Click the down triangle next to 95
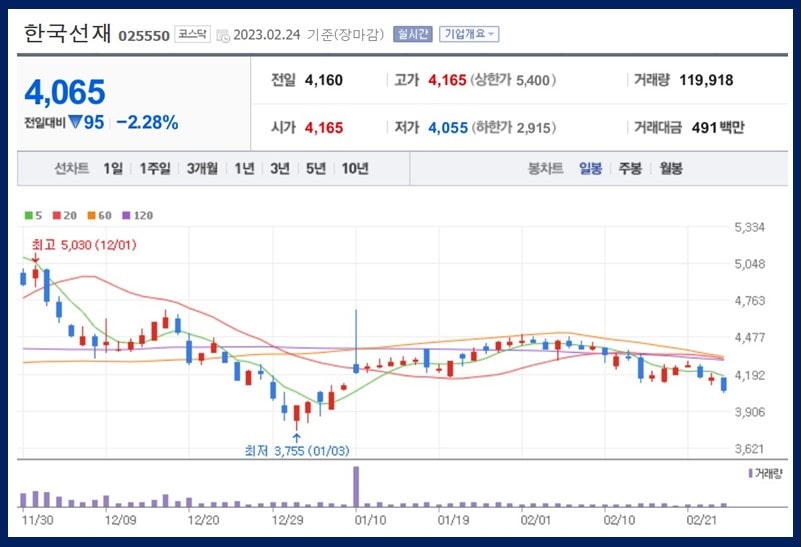The image size is (801, 547). (x=76, y=122)
